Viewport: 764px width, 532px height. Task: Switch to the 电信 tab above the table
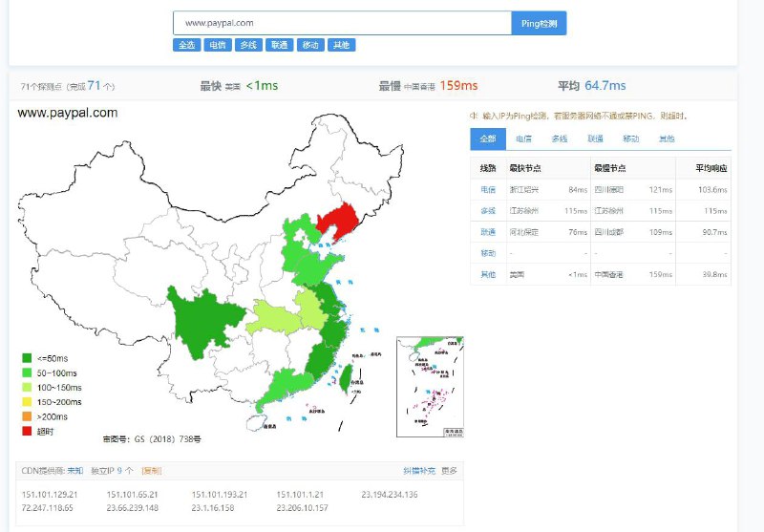[523, 138]
